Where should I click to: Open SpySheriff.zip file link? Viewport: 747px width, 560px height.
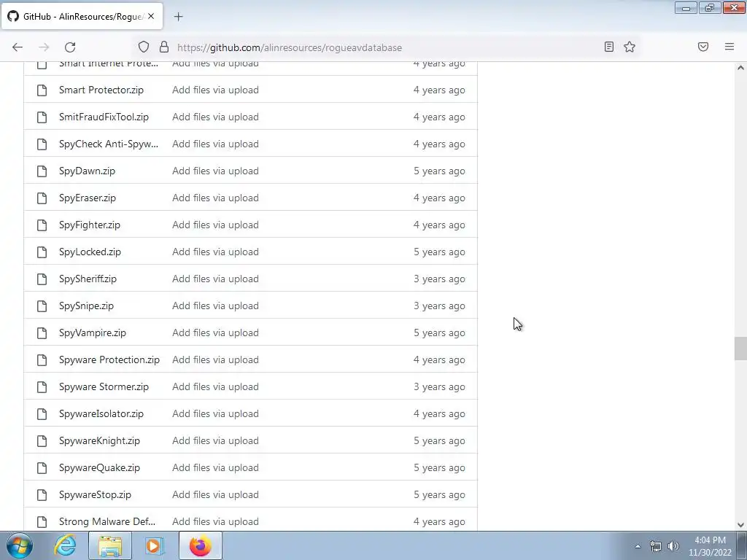pyautogui.click(x=88, y=279)
